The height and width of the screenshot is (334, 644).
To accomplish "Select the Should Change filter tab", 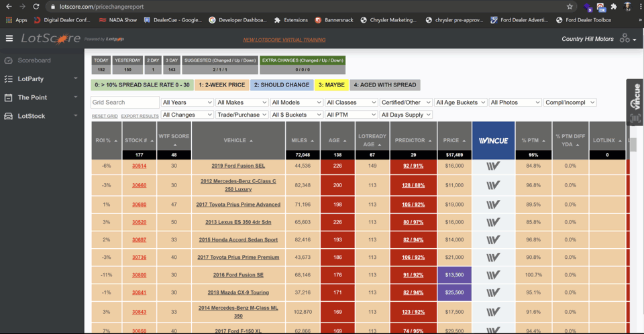I will 282,85.
